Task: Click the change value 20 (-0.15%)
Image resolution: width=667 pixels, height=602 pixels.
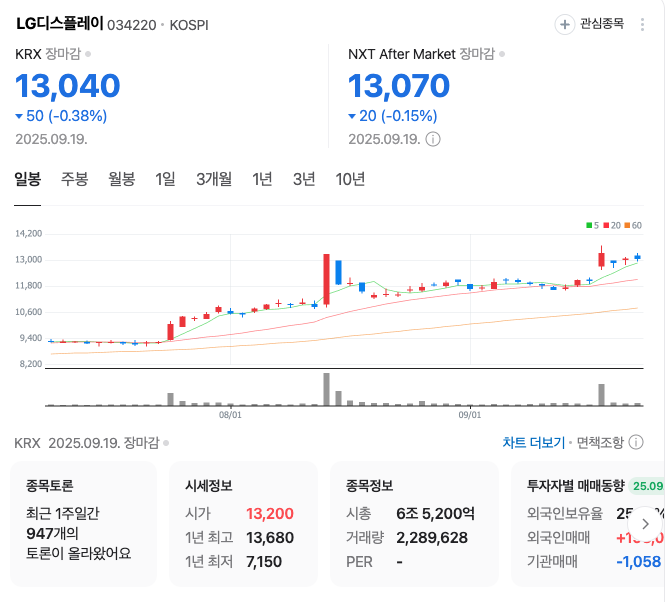Action: click(x=393, y=116)
